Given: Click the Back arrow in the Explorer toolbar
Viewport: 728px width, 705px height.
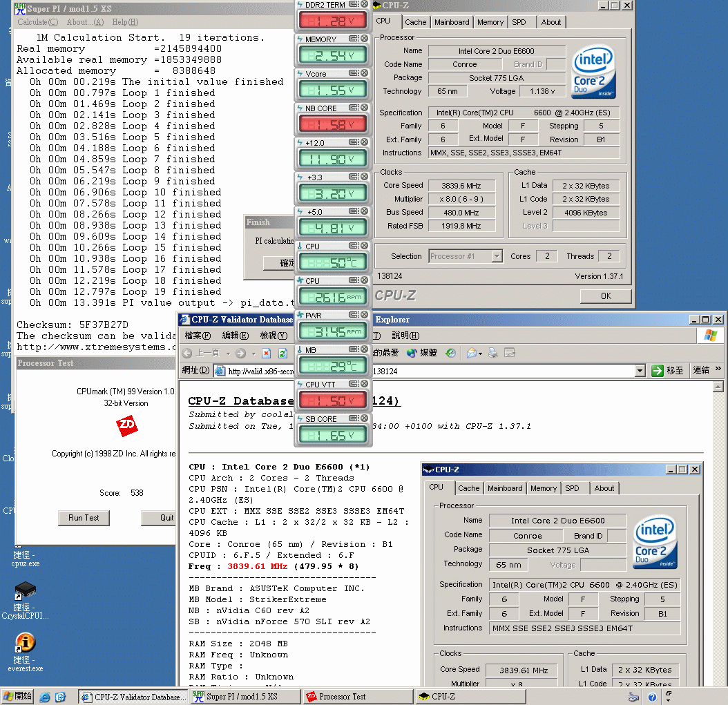Looking at the screenshot, I should [187, 354].
